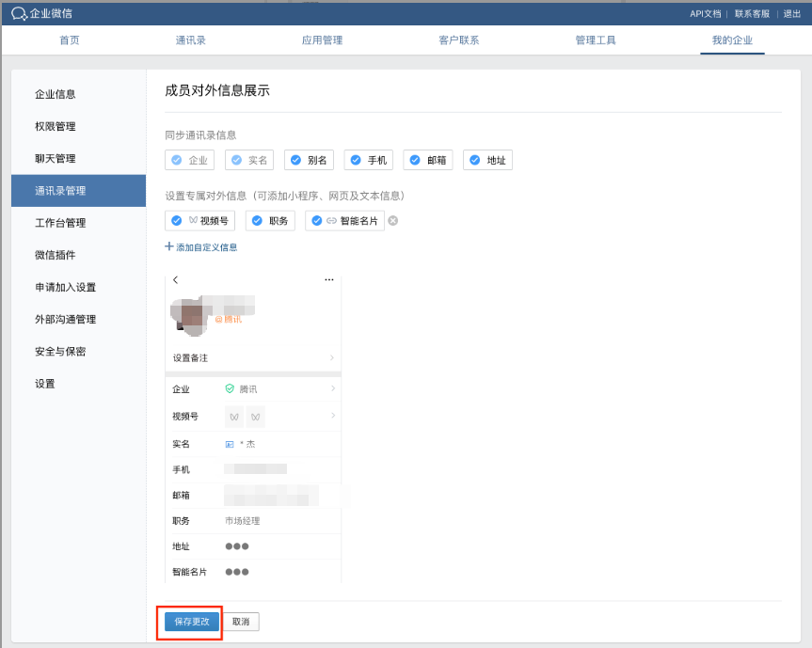Click the 手机 row in preview
This screenshot has width=812, height=648.
click(x=253, y=469)
